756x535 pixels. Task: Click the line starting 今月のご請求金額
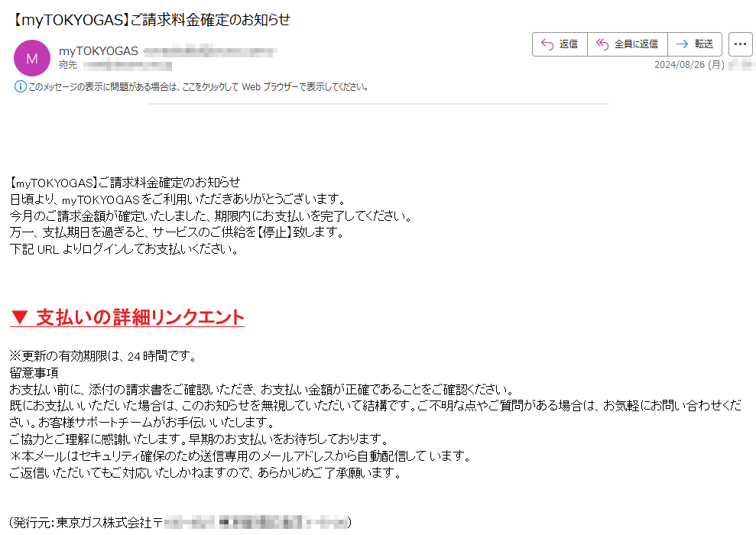(211, 216)
